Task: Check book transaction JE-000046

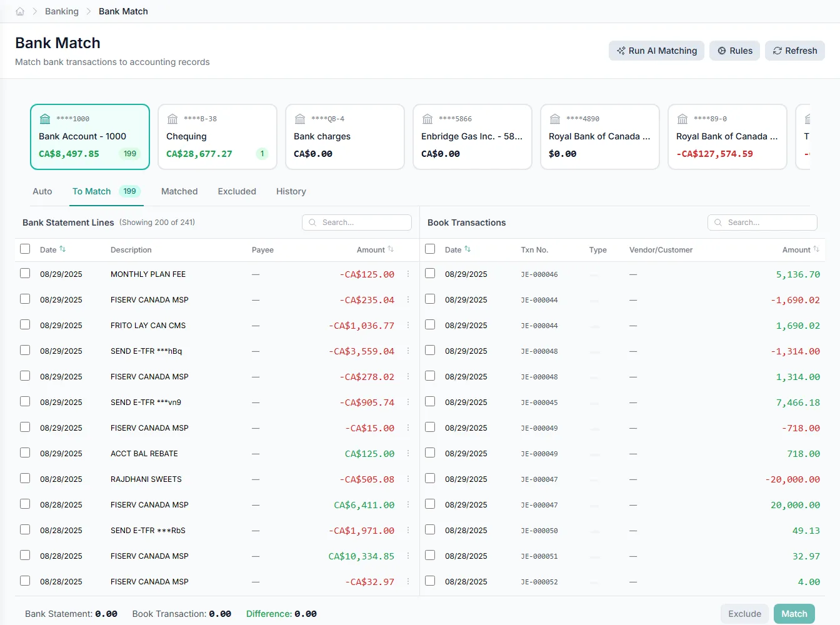Action: click(430, 273)
